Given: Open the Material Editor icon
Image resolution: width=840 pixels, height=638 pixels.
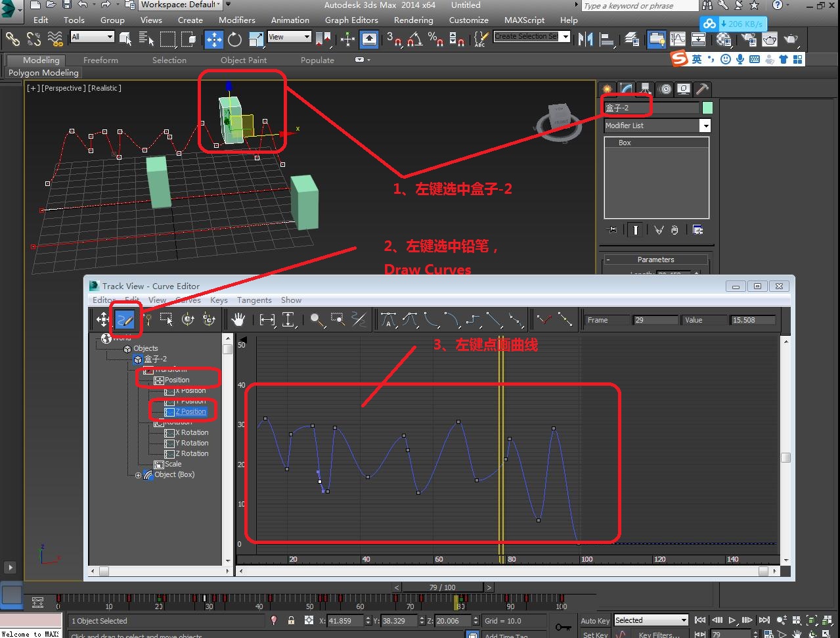Looking at the screenshot, I should (724, 39).
